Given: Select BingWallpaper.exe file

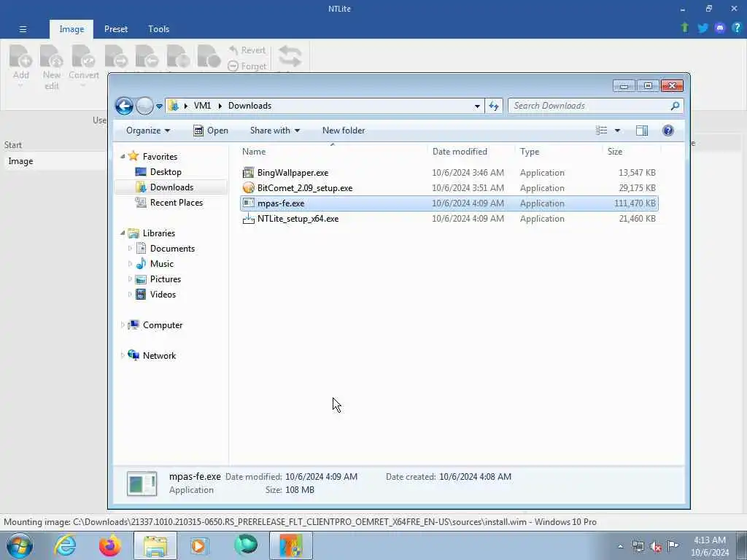Looking at the screenshot, I should pos(449,172).
